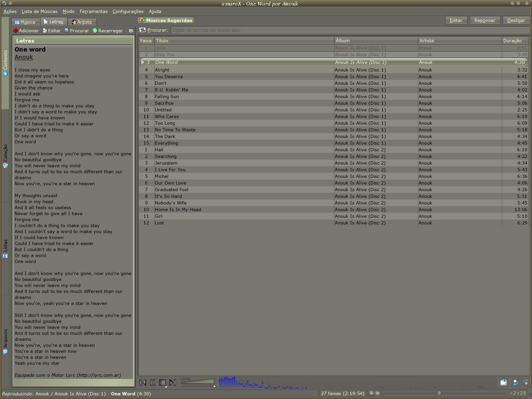Select the track 'Falling Sun'

333,96
